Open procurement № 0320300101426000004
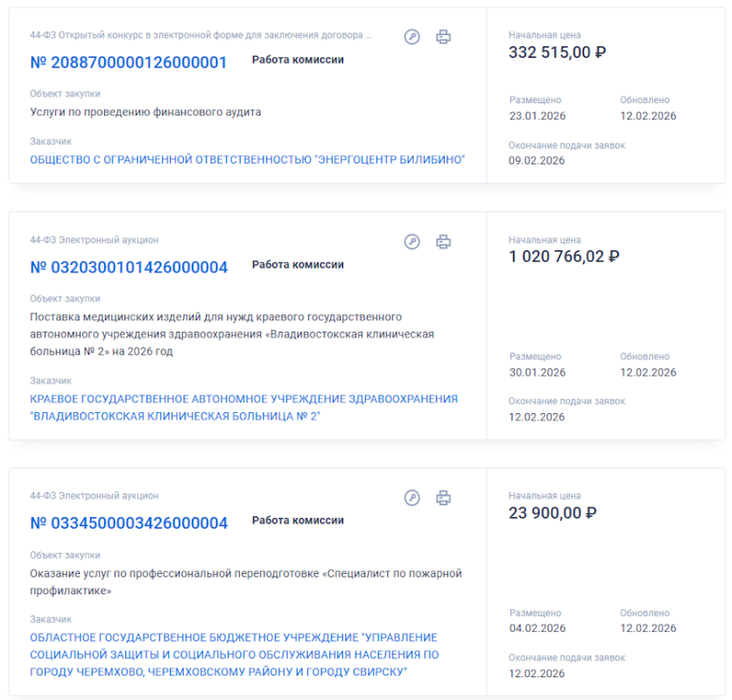732x700 pixels. (129, 267)
